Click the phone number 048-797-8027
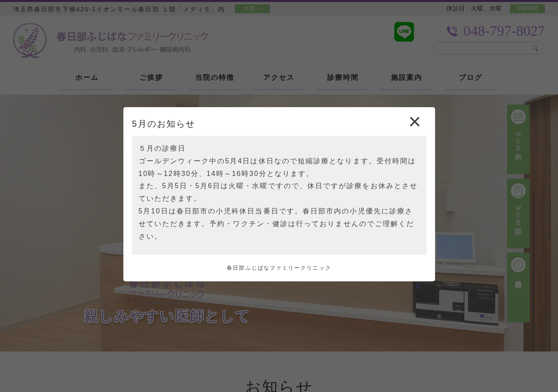 point(504,31)
